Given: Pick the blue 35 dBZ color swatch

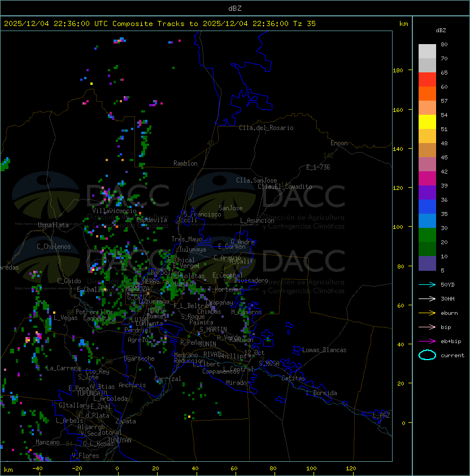Looking at the screenshot, I should (427, 207).
